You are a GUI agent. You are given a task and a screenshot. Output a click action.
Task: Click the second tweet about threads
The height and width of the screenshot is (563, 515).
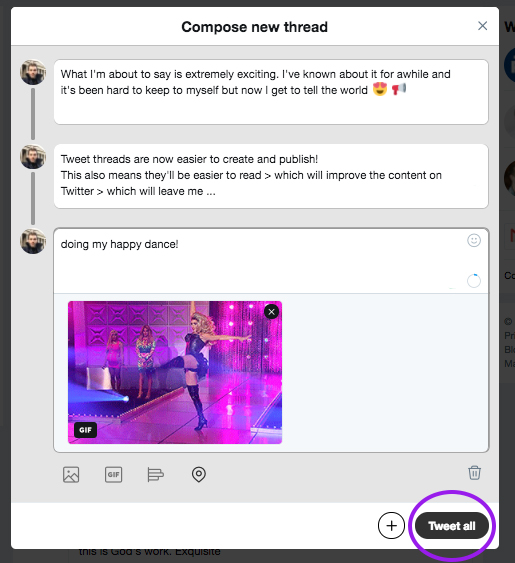pos(271,176)
